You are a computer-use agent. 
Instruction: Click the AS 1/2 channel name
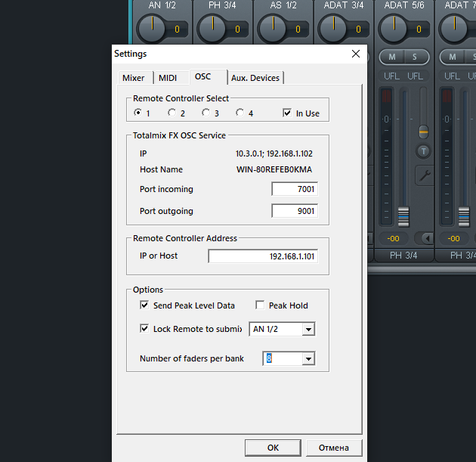point(283,5)
